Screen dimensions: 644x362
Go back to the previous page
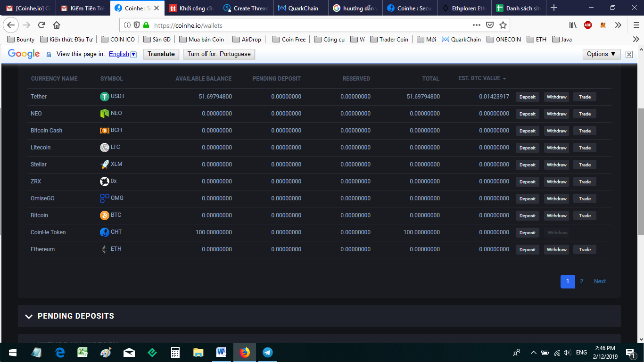click(x=11, y=25)
